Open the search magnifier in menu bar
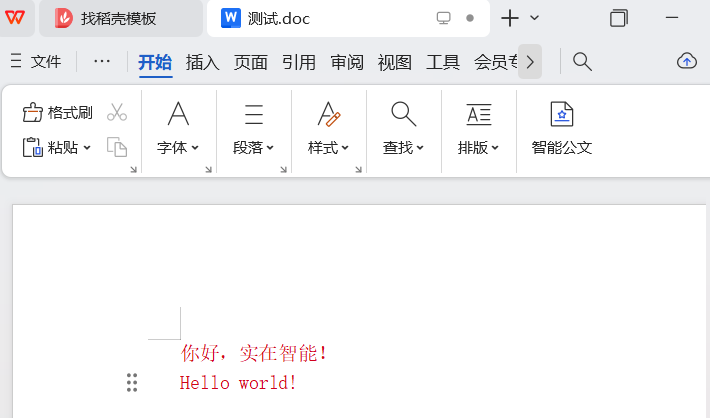The width and height of the screenshot is (710, 418). (x=582, y=62)
